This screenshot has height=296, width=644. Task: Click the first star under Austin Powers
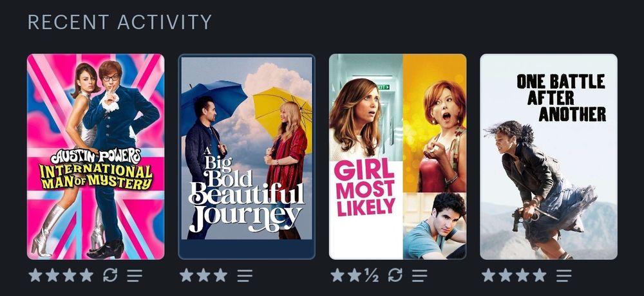(35, 275)
